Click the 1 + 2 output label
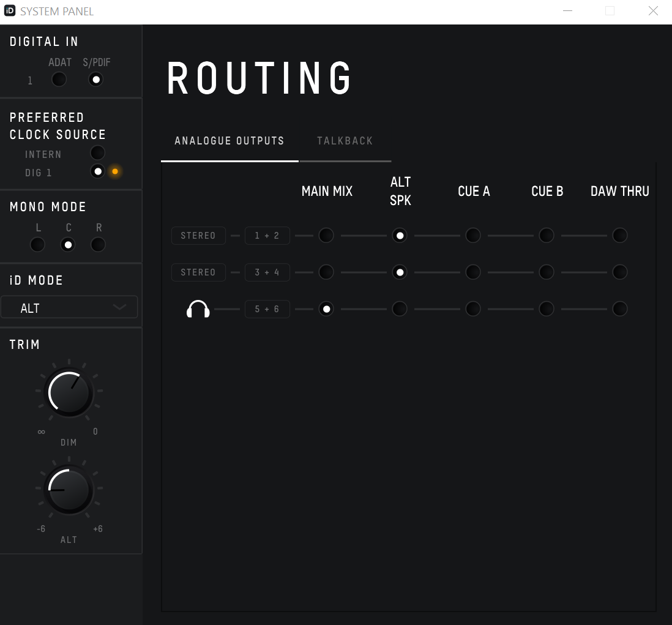The width and height of the screenshot is (672, 625). point(267,235)
